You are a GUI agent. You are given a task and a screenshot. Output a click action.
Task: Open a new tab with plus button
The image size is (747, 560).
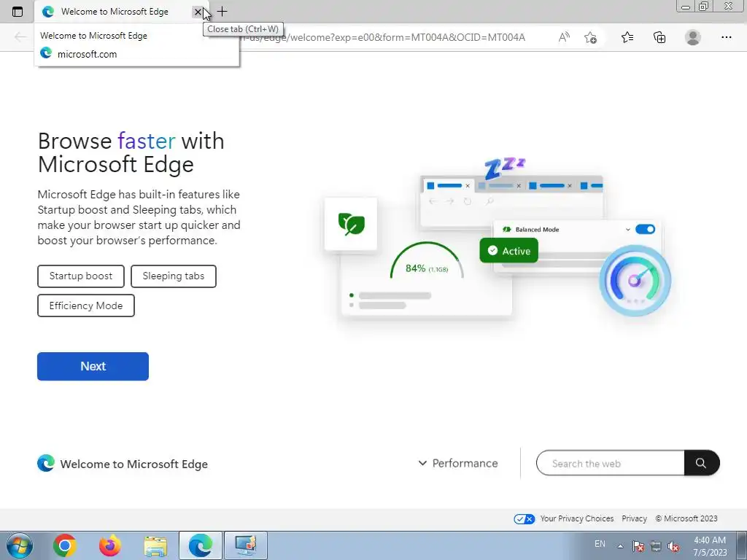(x=222, y=12)
